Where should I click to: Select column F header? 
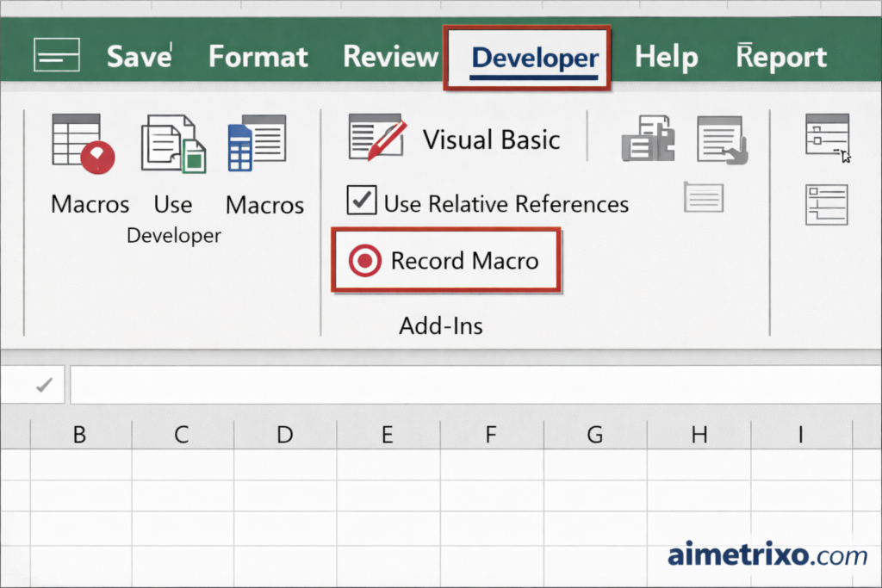(490, 435)
